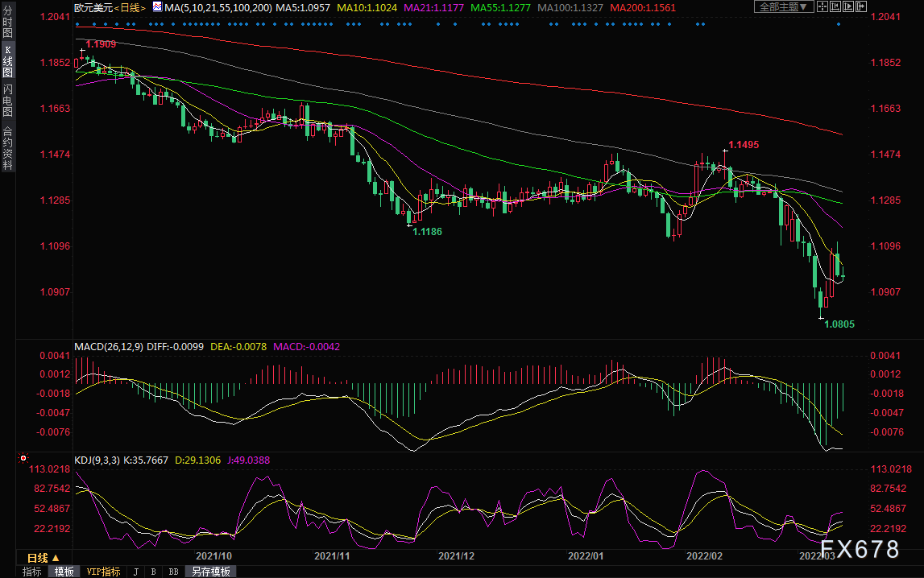The image size is (924, 578).
Task: Expand the 日线 period selector at bottom
Action: point(44,557)
